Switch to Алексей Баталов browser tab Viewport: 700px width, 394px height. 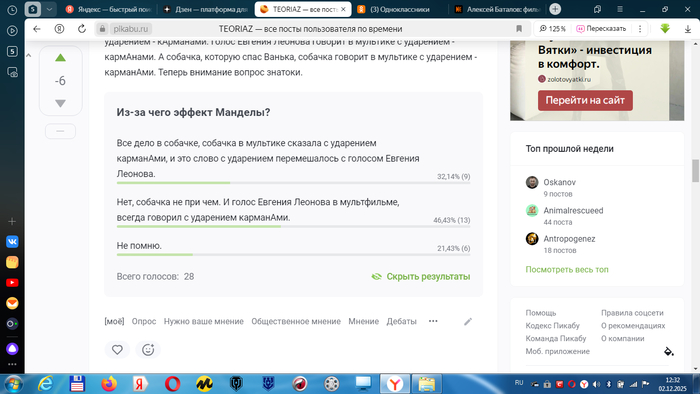pos(497,9)
